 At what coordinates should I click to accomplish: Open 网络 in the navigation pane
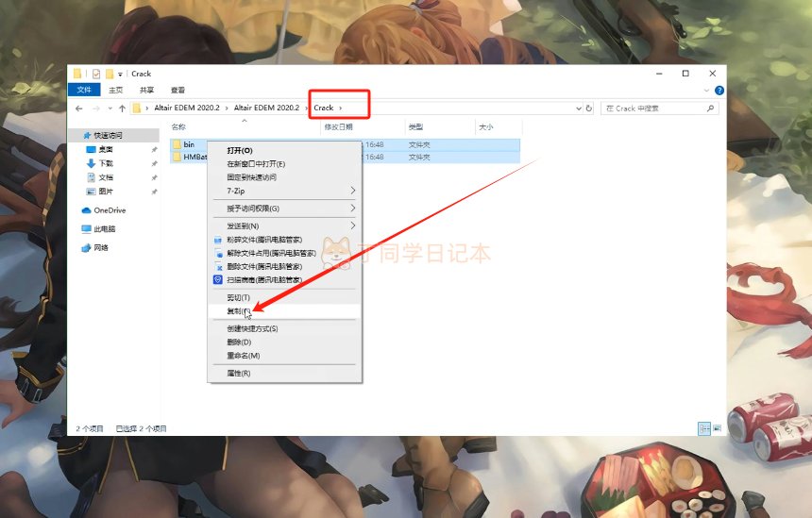pyautogui.click(x=100, y=247)
